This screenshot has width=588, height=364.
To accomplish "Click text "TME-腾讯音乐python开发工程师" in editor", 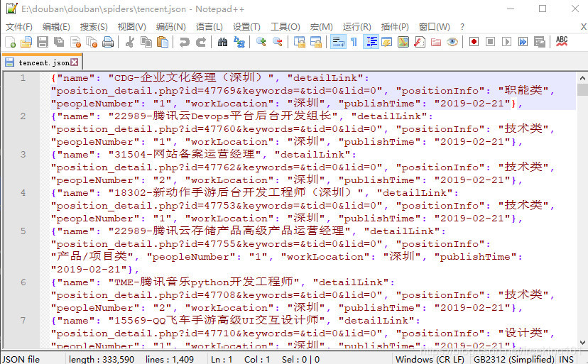I will [204, 282].
